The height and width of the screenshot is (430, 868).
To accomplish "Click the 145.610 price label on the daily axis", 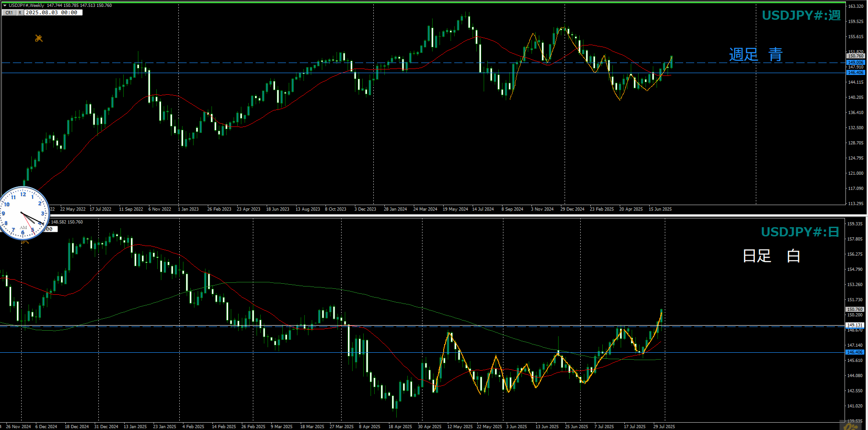I will (x=855, y=361).
